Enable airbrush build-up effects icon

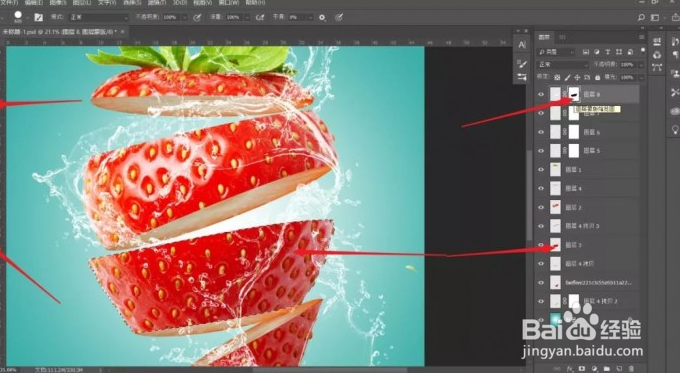tap(260, 17)
